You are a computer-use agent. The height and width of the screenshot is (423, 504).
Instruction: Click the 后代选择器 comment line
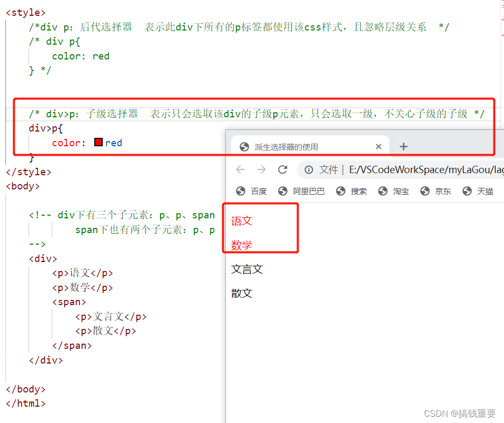pyautogui.click(x=239, y=27)
